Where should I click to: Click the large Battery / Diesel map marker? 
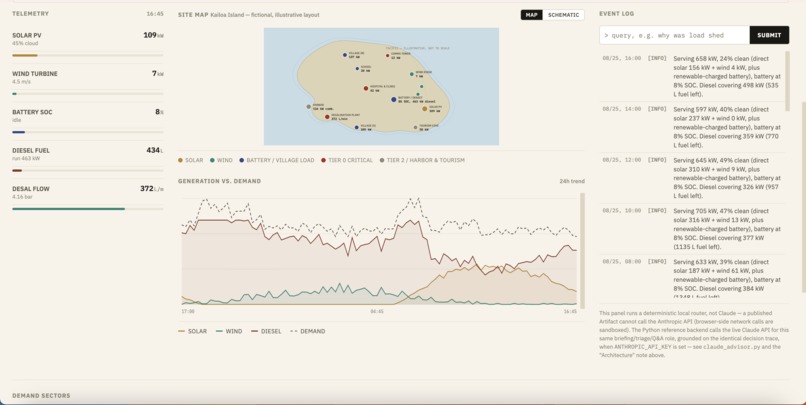click(394, 100)
